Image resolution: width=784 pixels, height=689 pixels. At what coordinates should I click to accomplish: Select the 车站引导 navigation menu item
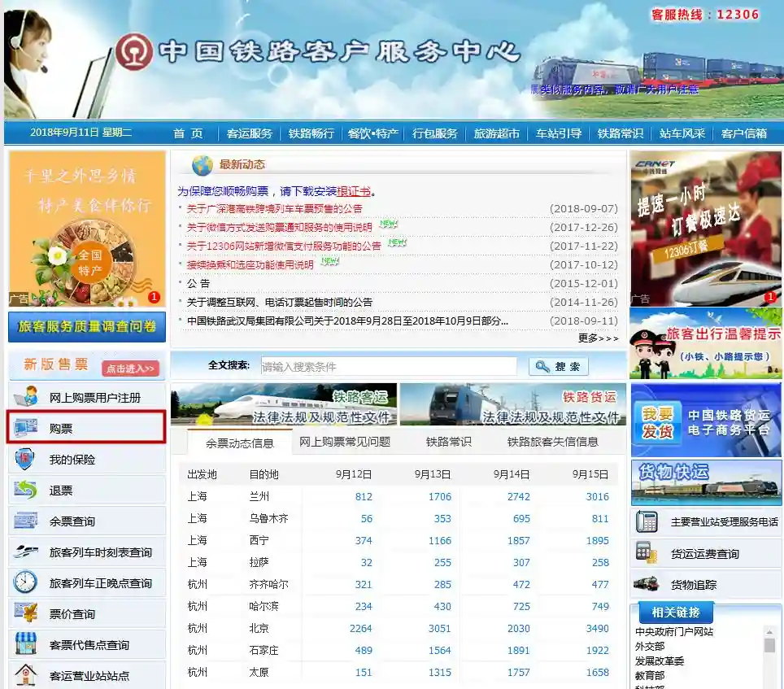(559, 133)
